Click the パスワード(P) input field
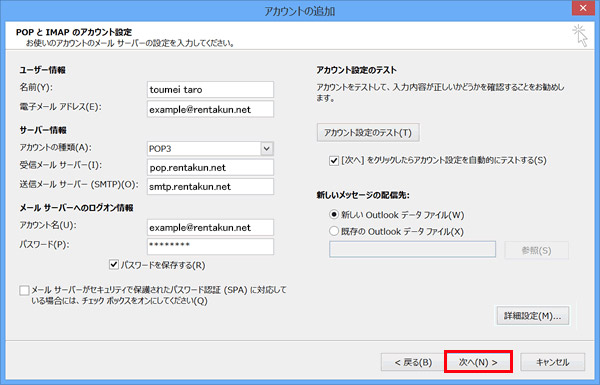This screenshot has height=385, width=600. (x=210, y=246)
